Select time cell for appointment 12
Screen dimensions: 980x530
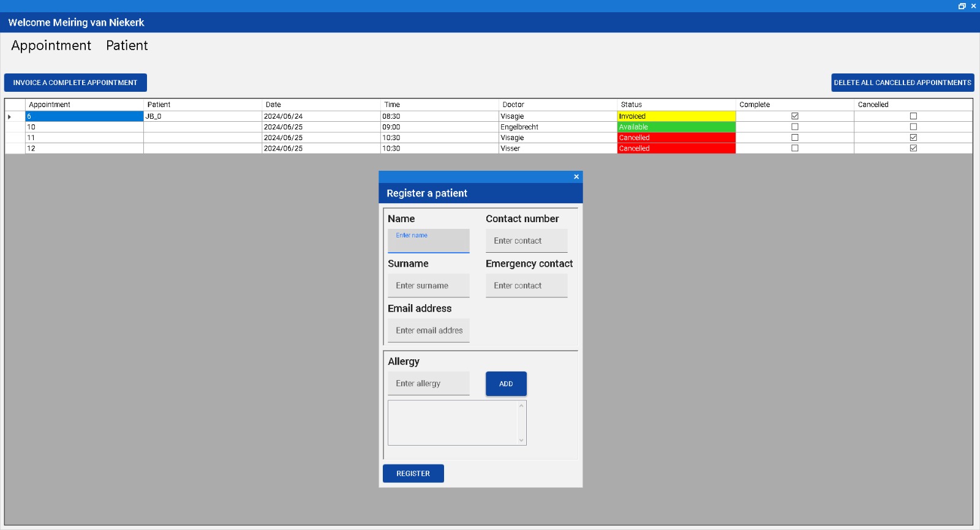click(440, 148)
